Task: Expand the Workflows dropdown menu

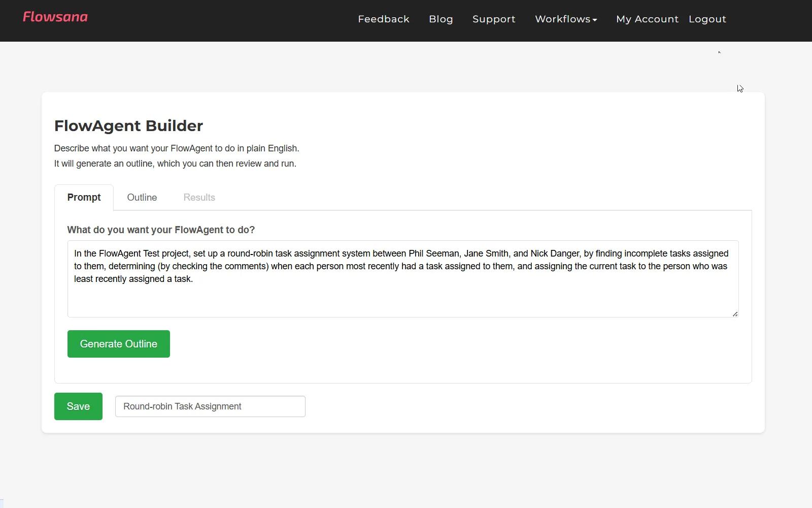Action: 562,19
